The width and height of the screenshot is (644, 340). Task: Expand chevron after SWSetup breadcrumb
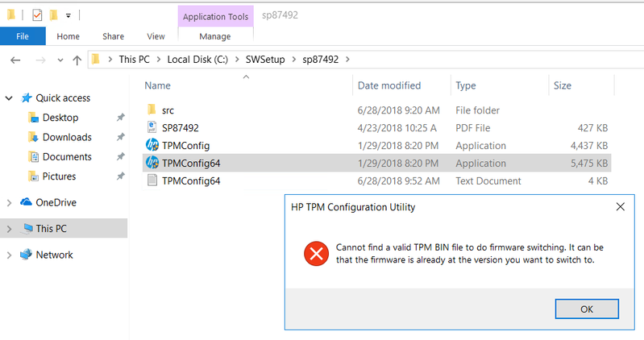pyautogui.click(x=294, y=60)
